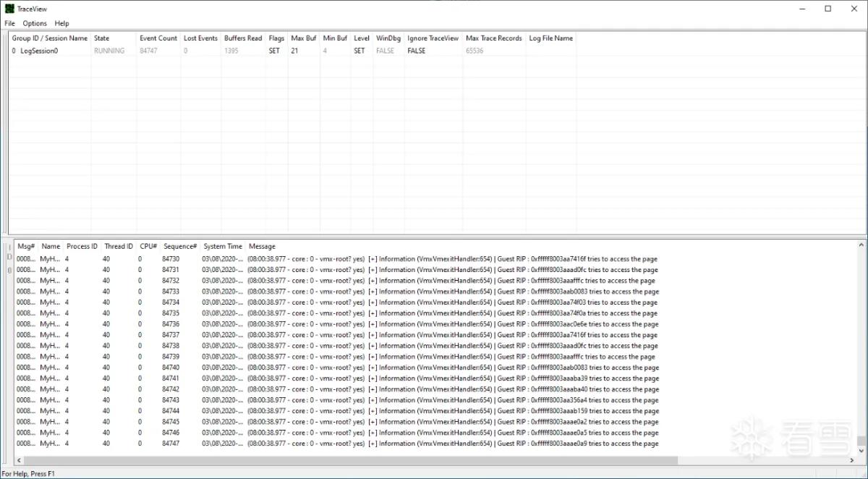868x479 pixels.
Task: Sort trace messages by Sequence# column
Action: 180,247
